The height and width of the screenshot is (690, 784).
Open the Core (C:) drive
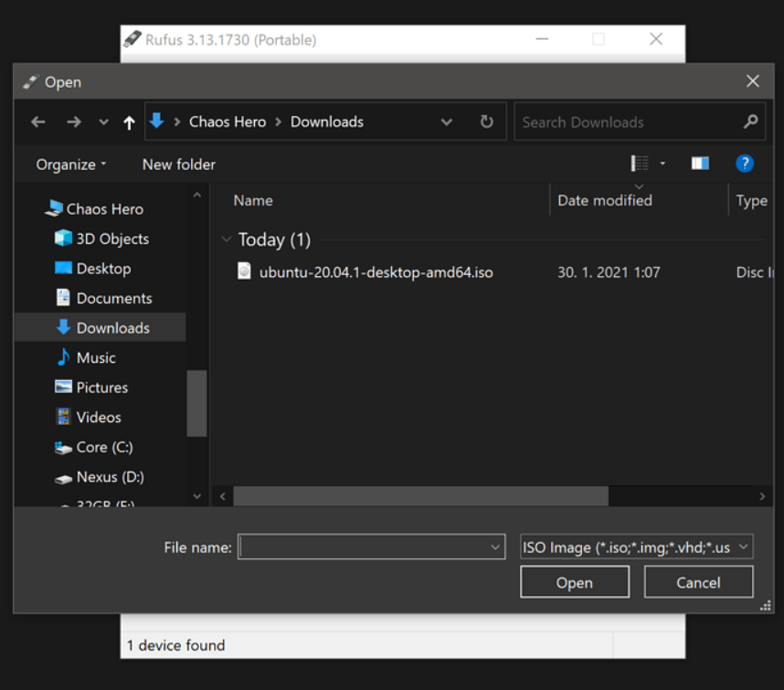[x=104, y=447]
